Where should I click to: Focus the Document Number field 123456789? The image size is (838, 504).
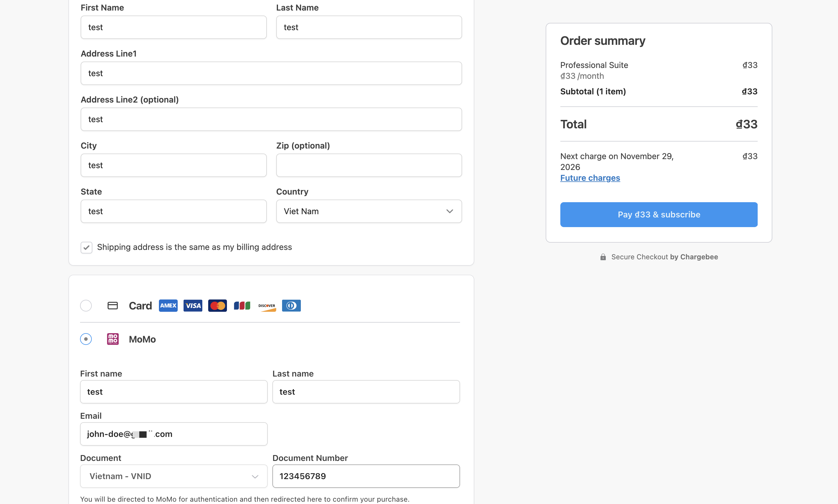366,476
